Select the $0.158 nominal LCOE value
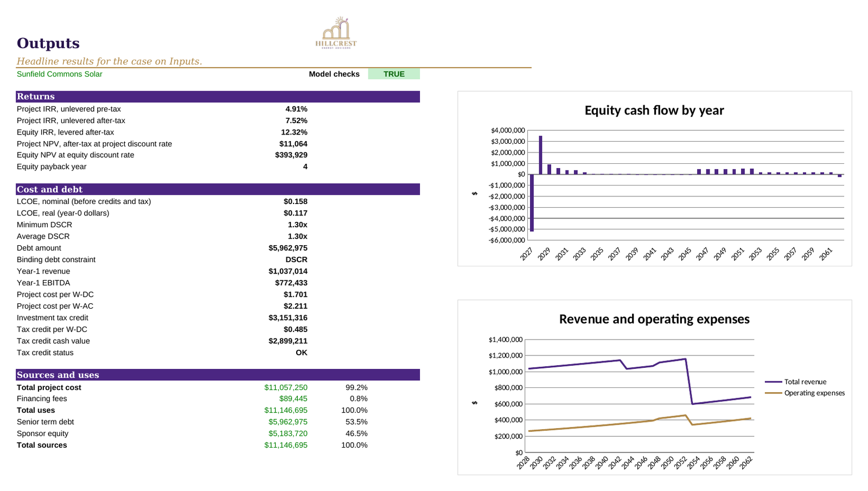 (x=296, y=202)
